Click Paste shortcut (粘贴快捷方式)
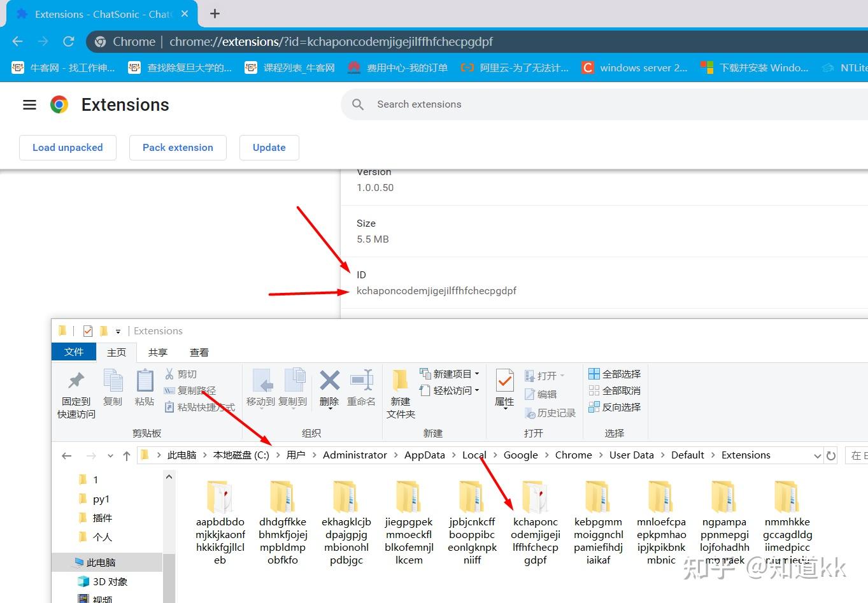This screenshot has height=603, width=868. click(x=200, y=407)
